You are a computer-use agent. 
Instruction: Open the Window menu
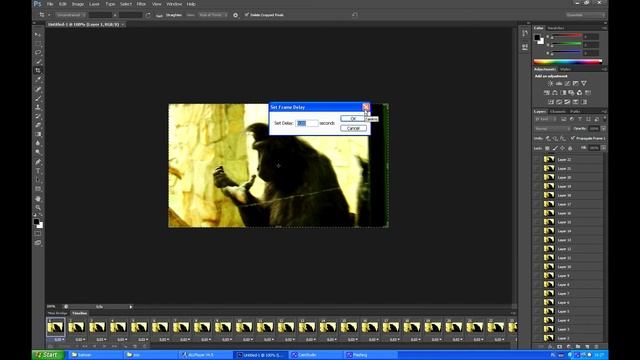[x=174, y=4]
